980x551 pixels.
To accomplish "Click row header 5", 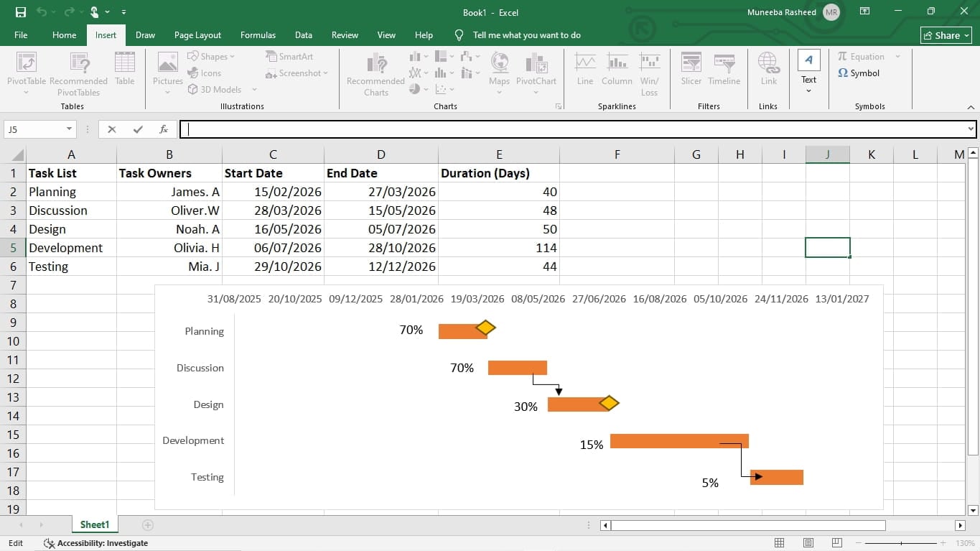I will click(x=13, y=248).
